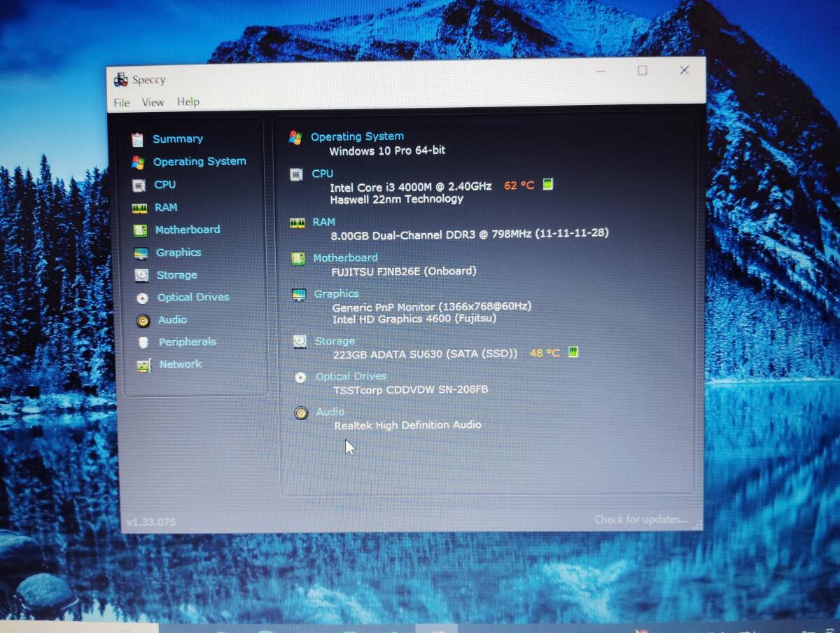Click the Peripherals mouse icon in sidebar
Screen dimensions: 840x633
pyautogui.click(x=143, y=342)
